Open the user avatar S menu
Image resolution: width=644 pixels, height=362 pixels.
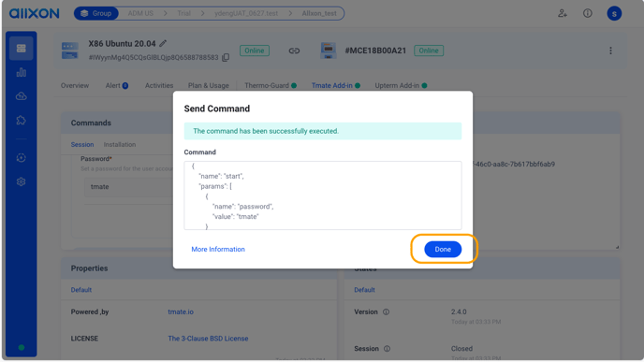(614, 13)
